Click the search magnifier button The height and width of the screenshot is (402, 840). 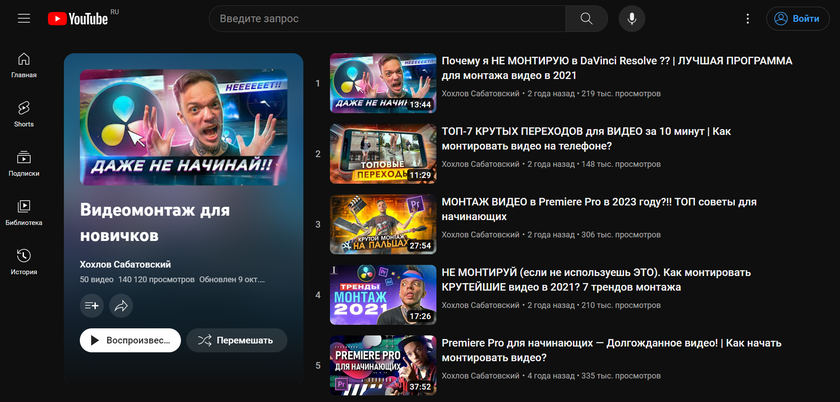click(587, 19)
